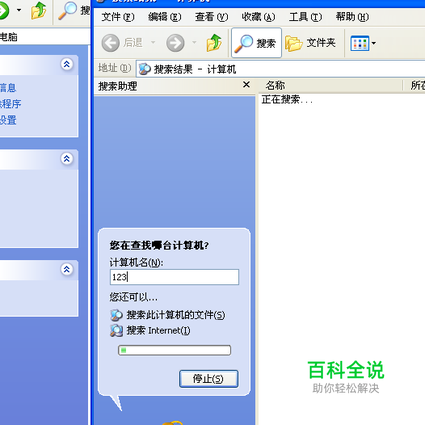Click the 设置 link in back window
Viewport: 425px width, 425px height.
(x=8, y=120)
